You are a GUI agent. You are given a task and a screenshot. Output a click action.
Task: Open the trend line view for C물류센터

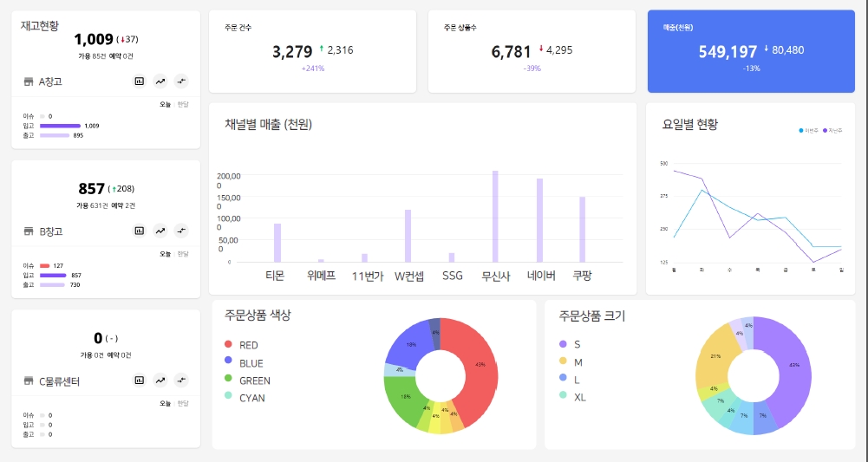(x=160, y=381)
